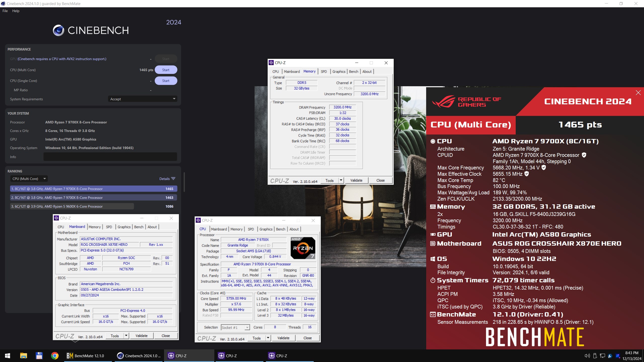Image resolution: width=644 pixels, height=362 pixels.
Task: Expand Tools dropdown arrow in Mainboard CPU-Z window
Action: pos(126,336)
